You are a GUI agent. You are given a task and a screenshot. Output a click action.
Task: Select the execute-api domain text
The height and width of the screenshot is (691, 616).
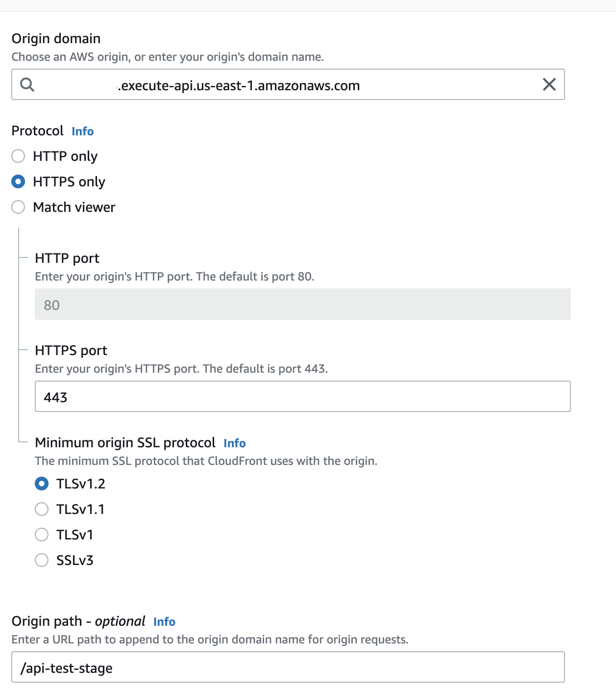(x=239, y=85)
